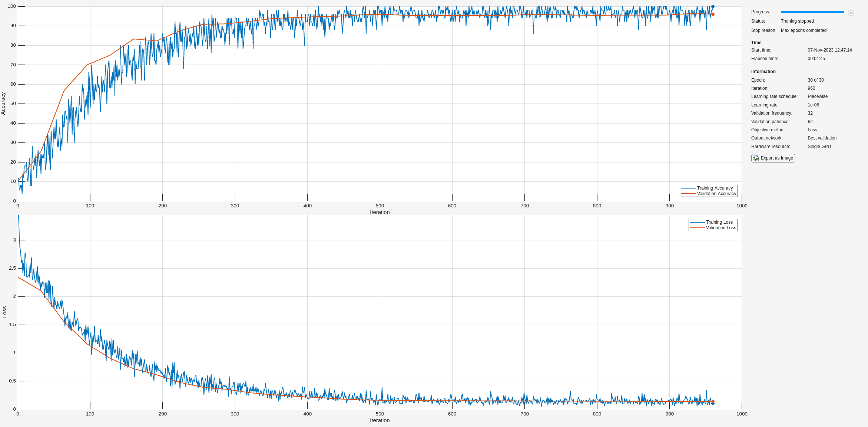
Task: Click the Time section heading
Action: coord(756,43)
